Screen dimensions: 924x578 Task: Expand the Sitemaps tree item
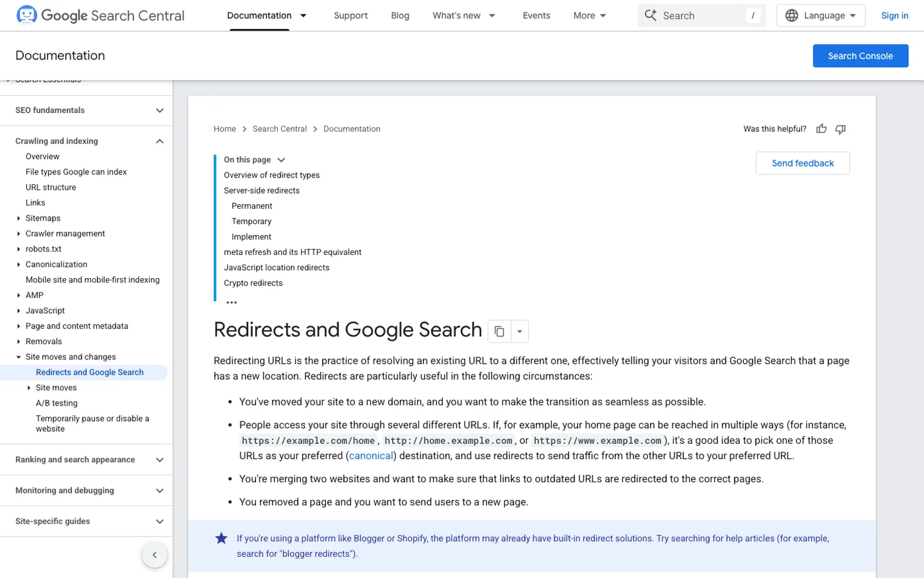18,218
